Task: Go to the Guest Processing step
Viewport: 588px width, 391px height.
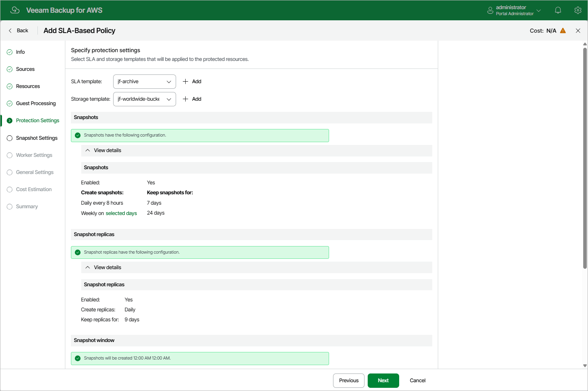Action: coord(36,104)
